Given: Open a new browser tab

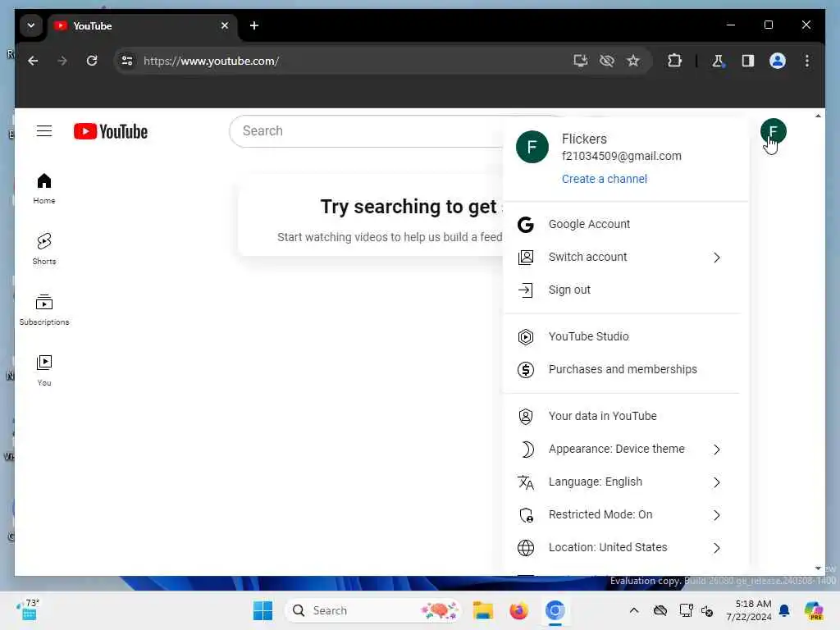Looking at the screenshot, I should (254, 25).
